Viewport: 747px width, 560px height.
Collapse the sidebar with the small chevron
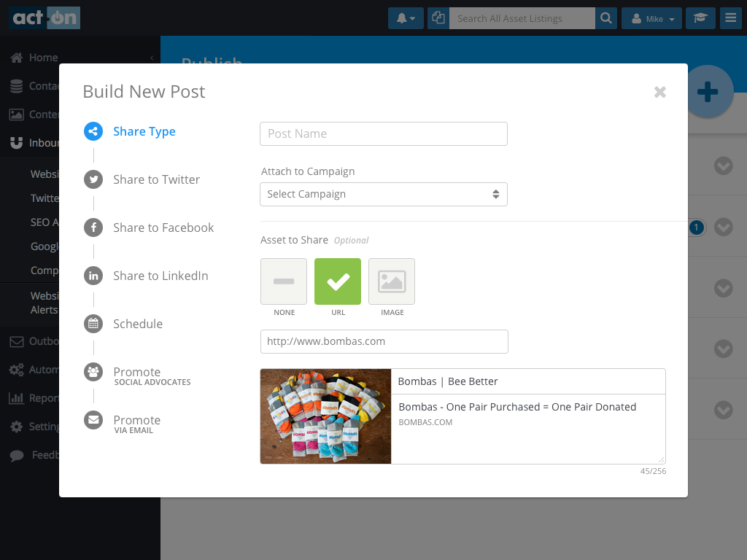(152, 58)
